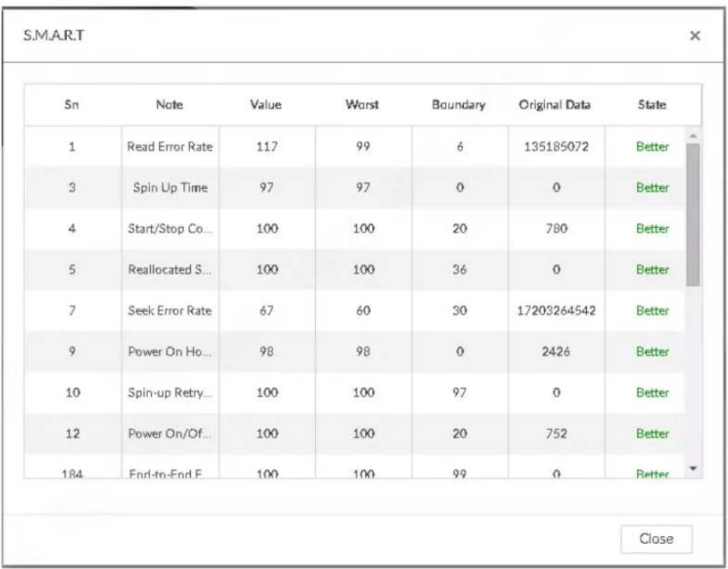Select the Note column header
728x569 pixels.
(x=170, y=105)
